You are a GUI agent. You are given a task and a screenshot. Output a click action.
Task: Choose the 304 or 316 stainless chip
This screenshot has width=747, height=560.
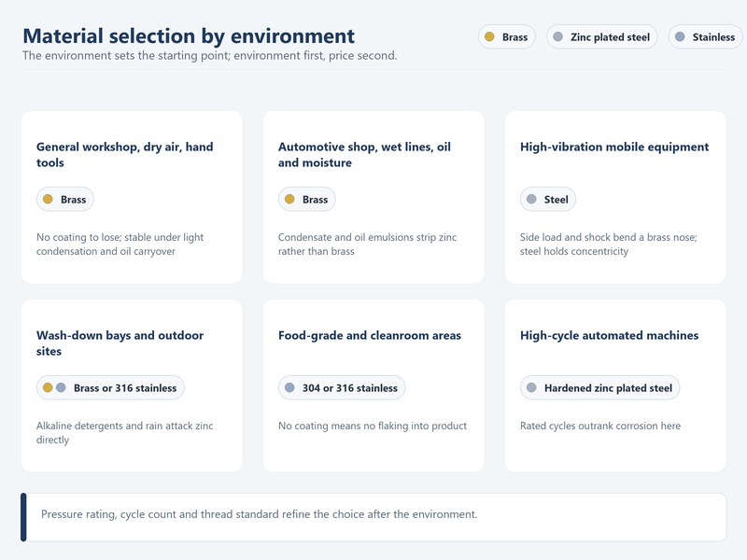click(342, 387)
